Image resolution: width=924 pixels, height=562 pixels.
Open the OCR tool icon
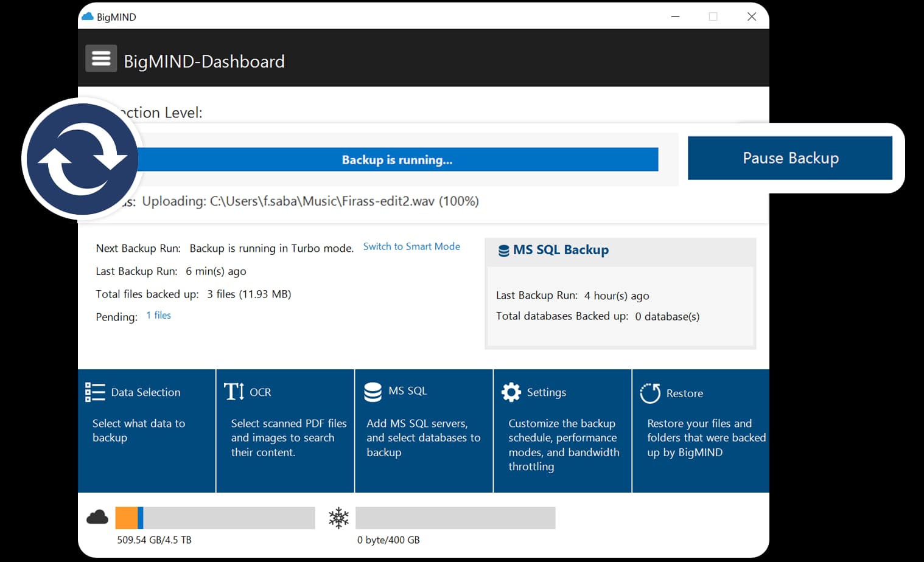click(x=233, y=392)
